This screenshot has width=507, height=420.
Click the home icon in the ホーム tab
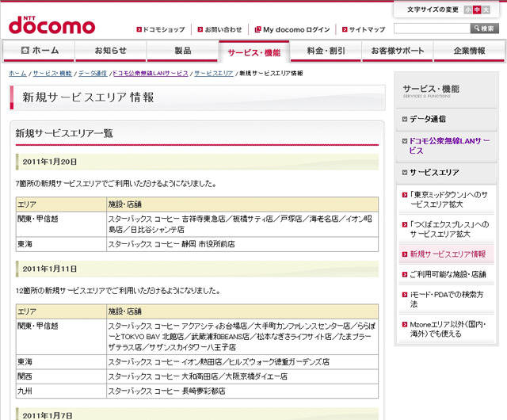click(25, 50)
